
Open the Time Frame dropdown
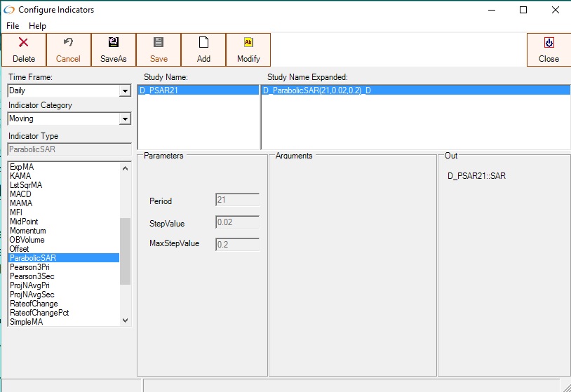(125, 91)
